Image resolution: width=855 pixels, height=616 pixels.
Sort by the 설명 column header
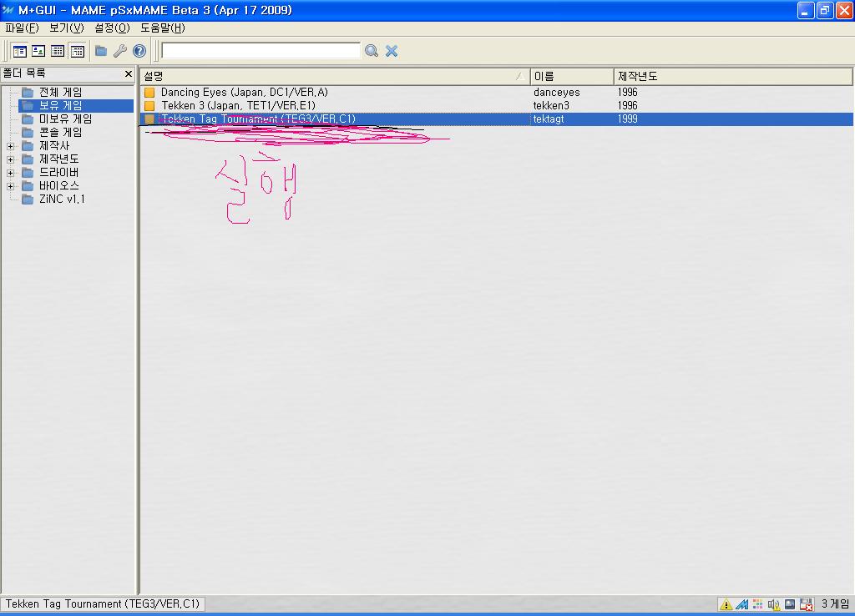pos(335,76)
